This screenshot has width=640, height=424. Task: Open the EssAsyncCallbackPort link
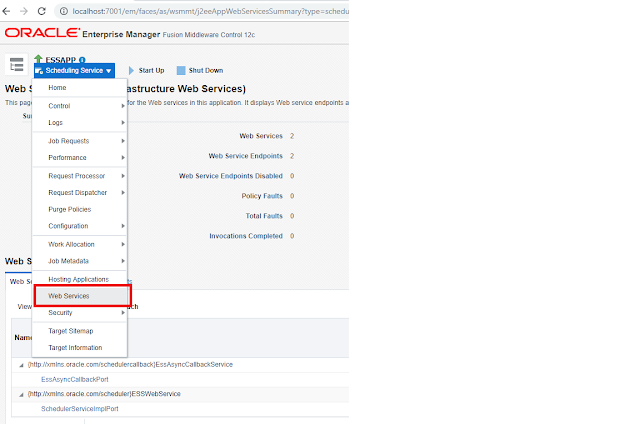(x=75, y=380)
